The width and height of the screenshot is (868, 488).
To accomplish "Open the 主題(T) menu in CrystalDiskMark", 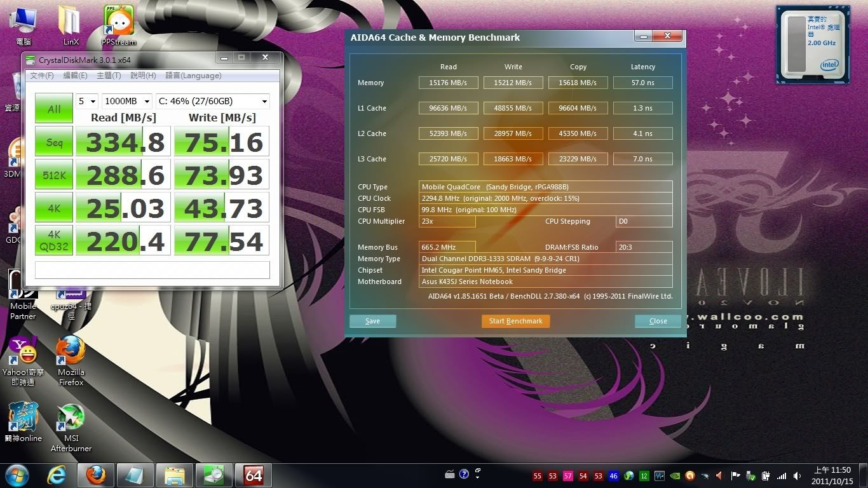I will pos(109,76).
